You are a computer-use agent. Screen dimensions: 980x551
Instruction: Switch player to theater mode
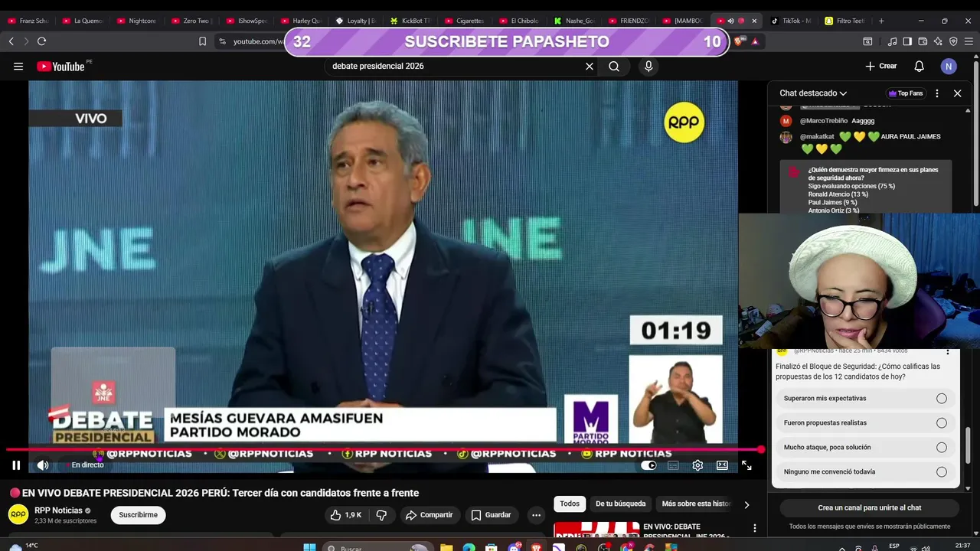point(722,465)
